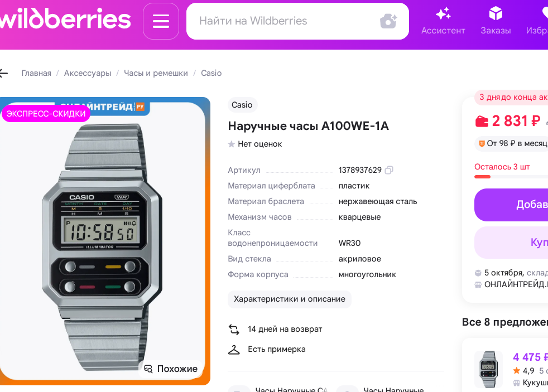Open the Ассистент AI assistant
The image size is (548, 392).
(x=443, y=21)
